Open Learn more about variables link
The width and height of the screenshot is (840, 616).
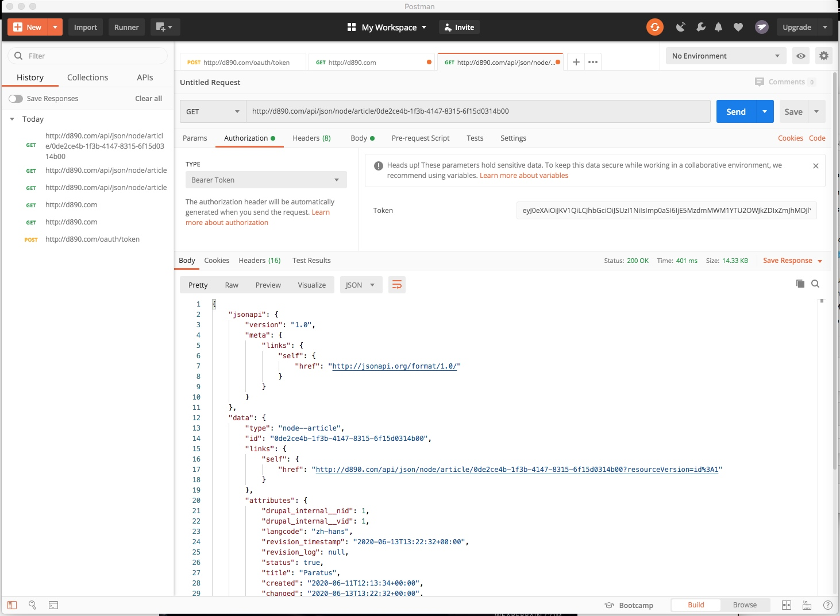click(524, 176)
